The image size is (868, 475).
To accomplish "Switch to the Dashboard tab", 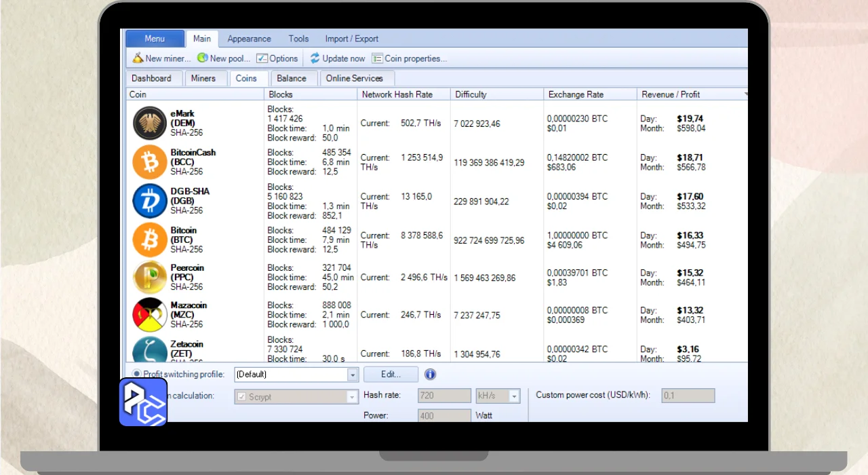I will tap(151, 78).
